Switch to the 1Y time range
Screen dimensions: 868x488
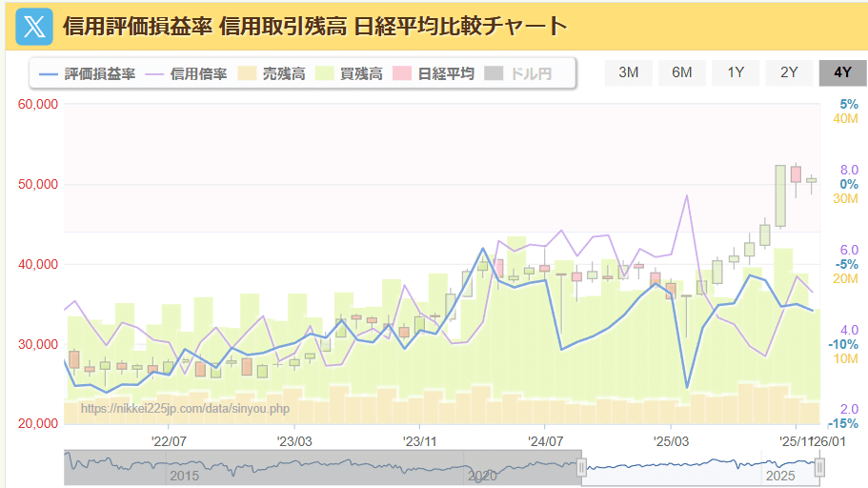point(736,72)
